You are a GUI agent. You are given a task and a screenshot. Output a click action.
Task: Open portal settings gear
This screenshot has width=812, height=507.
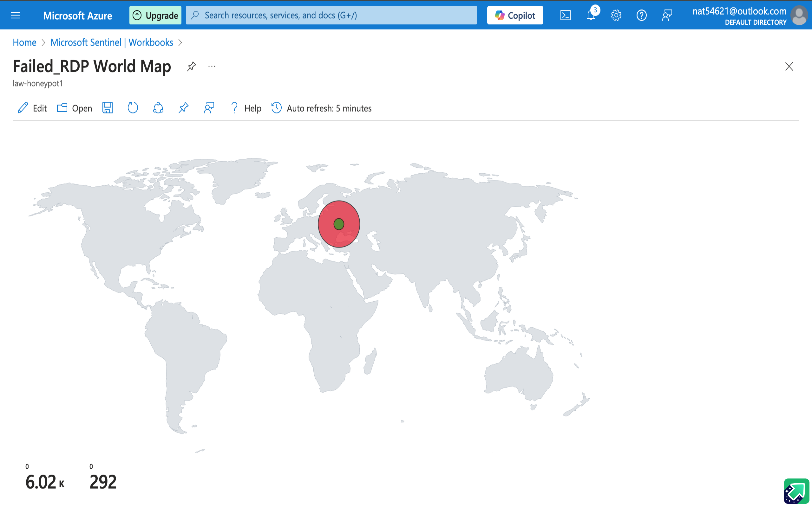click(616, 16)
